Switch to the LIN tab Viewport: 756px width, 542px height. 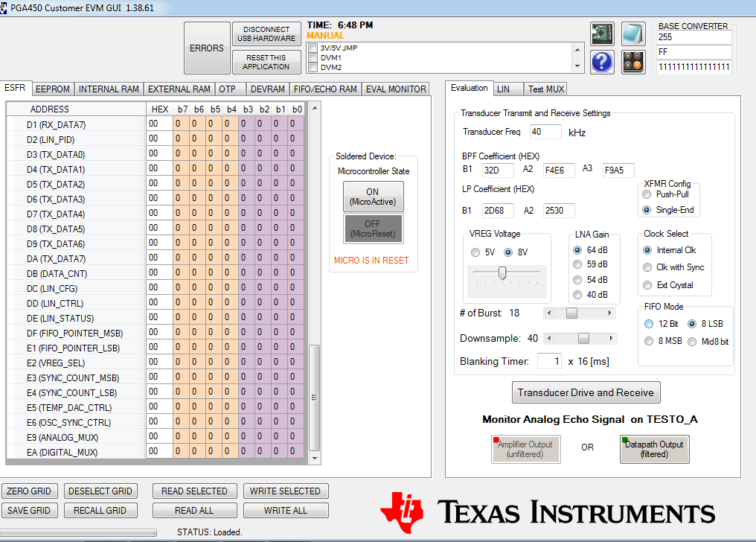[x=509, y=89]
